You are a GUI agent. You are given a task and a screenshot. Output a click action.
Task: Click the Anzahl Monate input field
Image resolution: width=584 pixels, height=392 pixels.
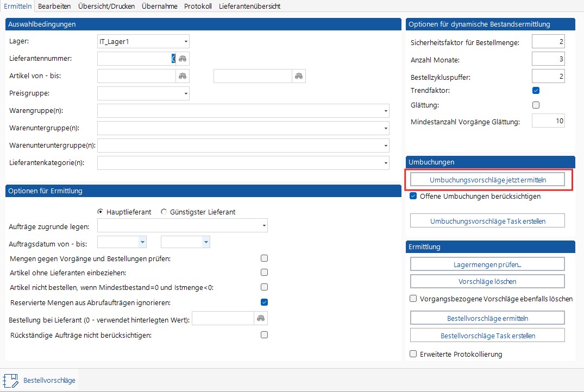tap(548, 59)
